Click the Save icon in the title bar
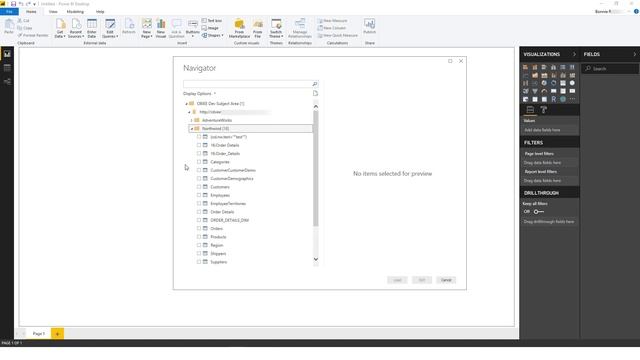The height and width of the screenshot is (360, 640). point(13,4)
